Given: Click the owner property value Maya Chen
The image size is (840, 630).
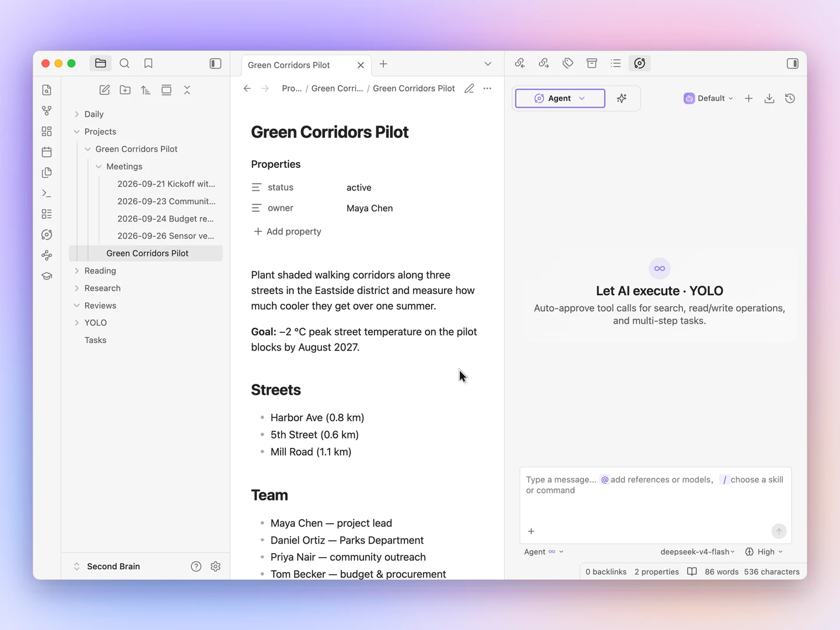Looking at the screenshot, I should [x=370, y=208].
